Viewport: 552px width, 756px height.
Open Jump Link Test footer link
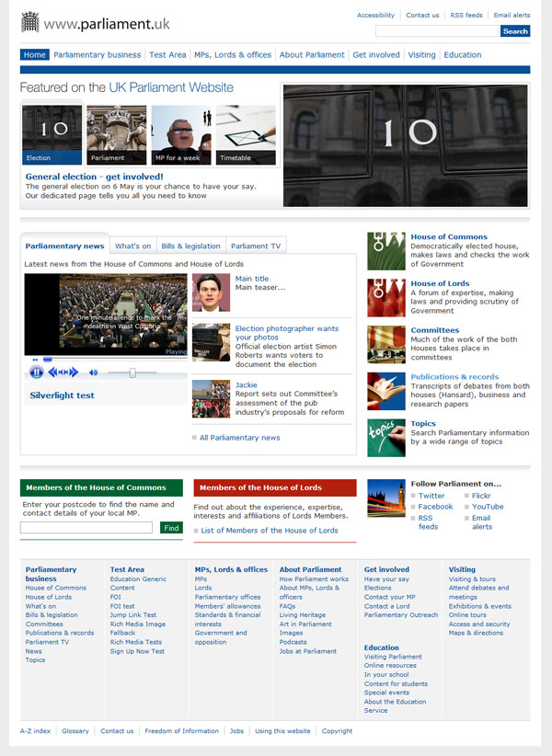tap(133, 614)
